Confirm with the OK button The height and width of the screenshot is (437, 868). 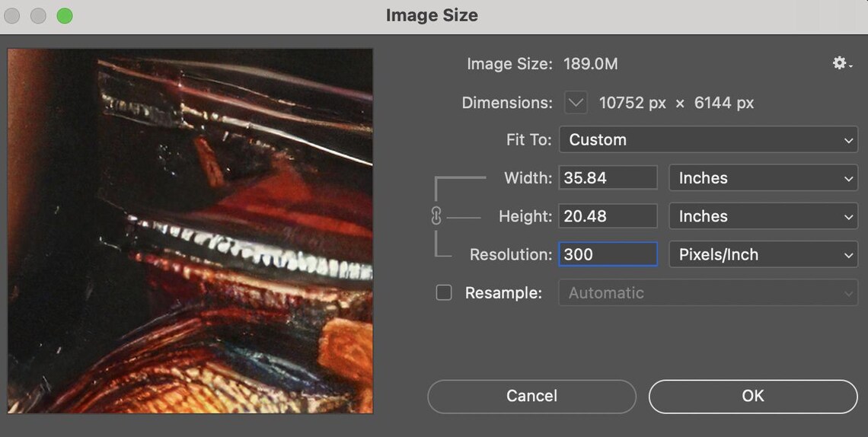point(753,396)
